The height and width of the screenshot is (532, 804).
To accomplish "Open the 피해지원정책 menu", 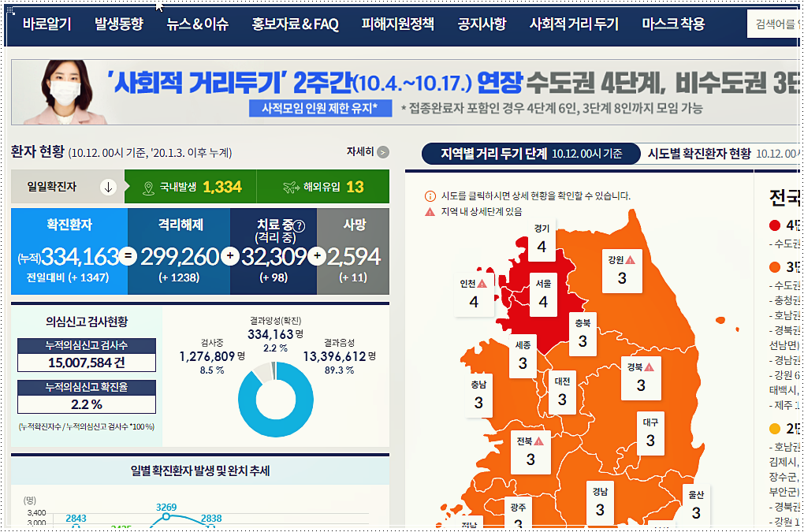I will pyautogui.click(x=398, y=24).
